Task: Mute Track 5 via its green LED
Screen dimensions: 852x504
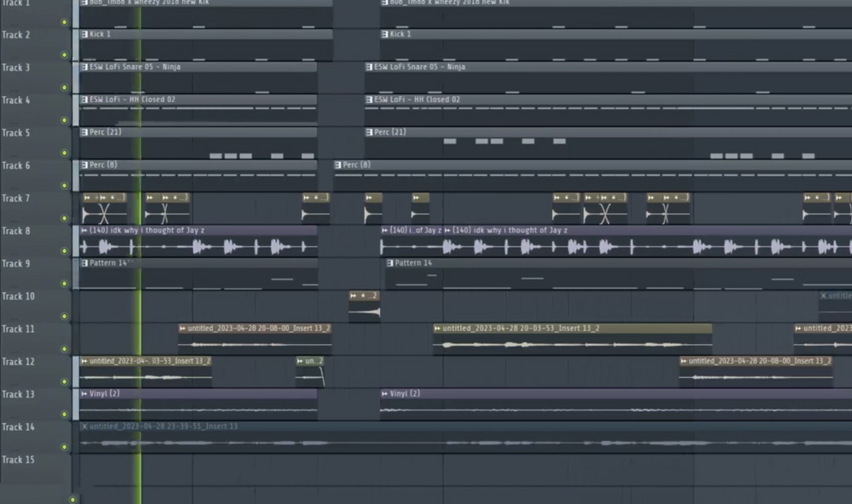Action: click(65, 152)
